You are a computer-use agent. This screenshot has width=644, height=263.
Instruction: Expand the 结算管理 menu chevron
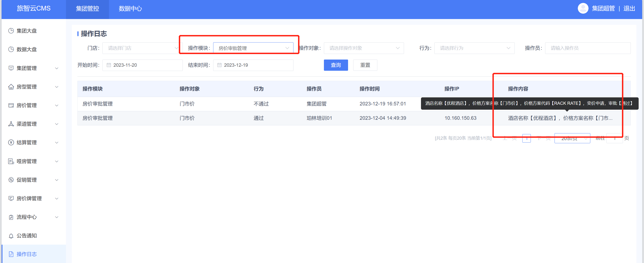[x=57, y=142]
